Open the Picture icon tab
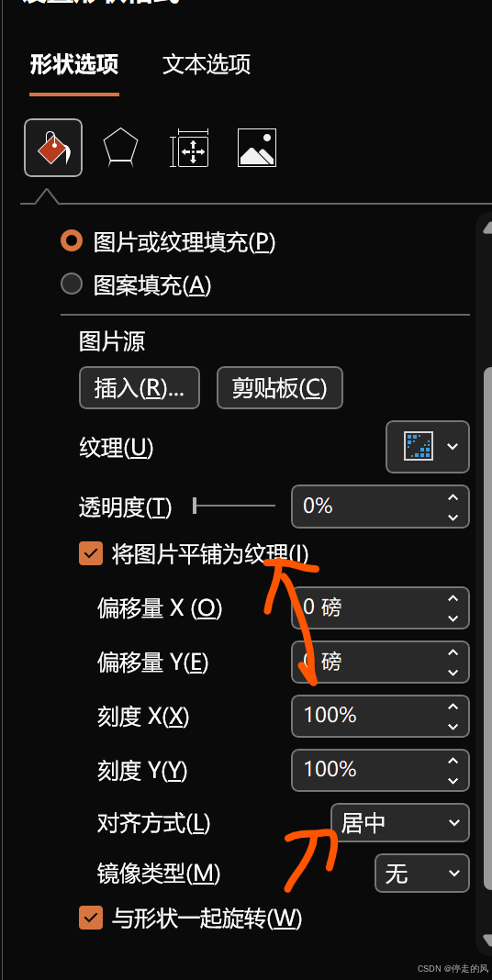 257,148
